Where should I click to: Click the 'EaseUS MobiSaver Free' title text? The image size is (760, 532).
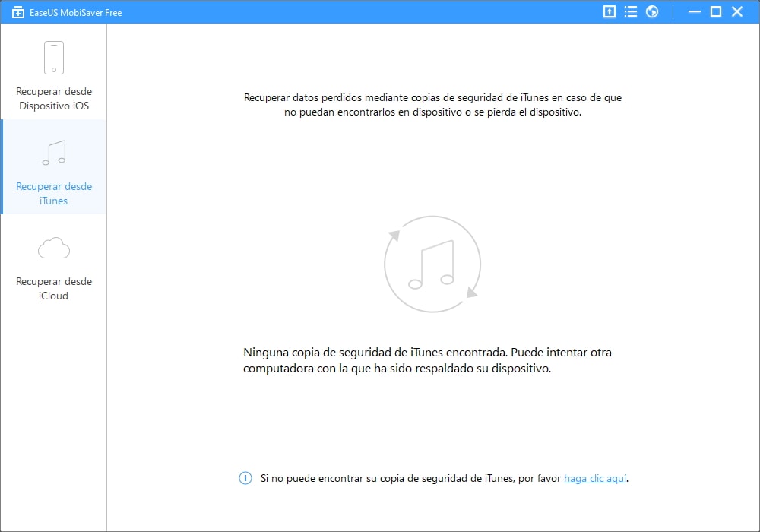point(75,13)
